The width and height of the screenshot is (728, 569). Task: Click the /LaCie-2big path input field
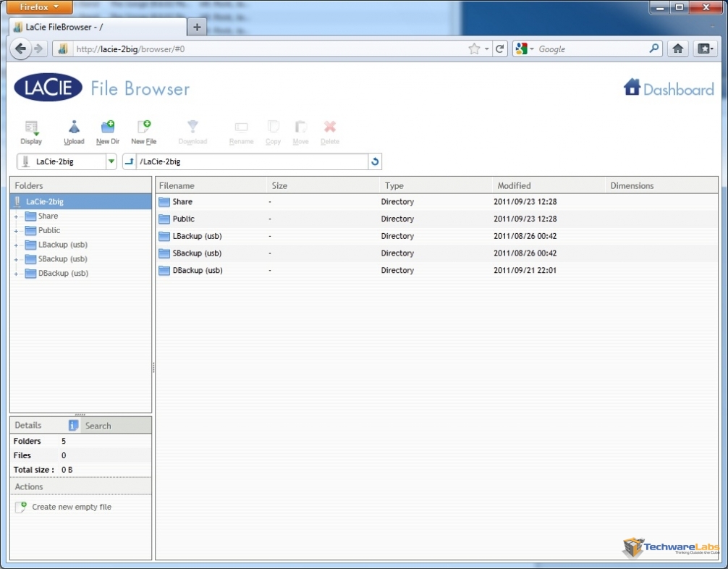point(252,161)
